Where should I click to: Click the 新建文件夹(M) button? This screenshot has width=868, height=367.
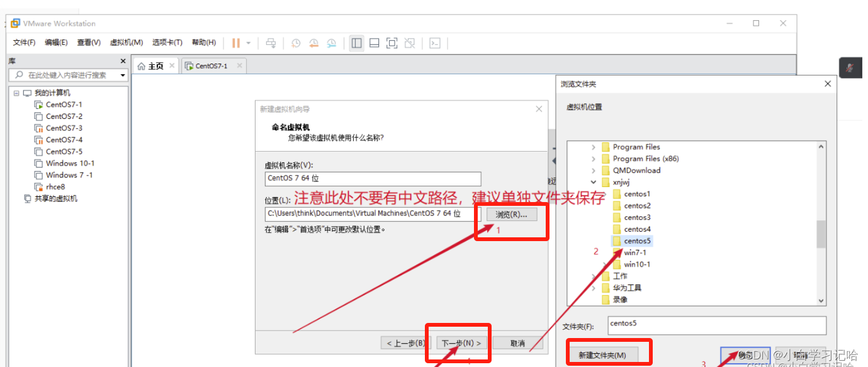pos(602,356)
